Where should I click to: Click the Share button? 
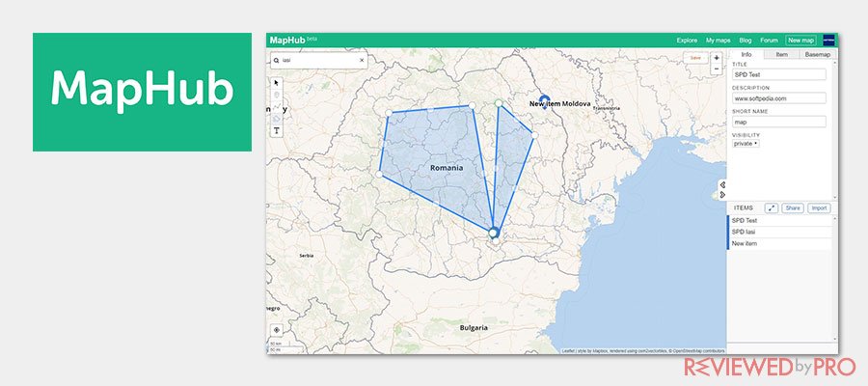pyautogui.click(x=793, y=208)
